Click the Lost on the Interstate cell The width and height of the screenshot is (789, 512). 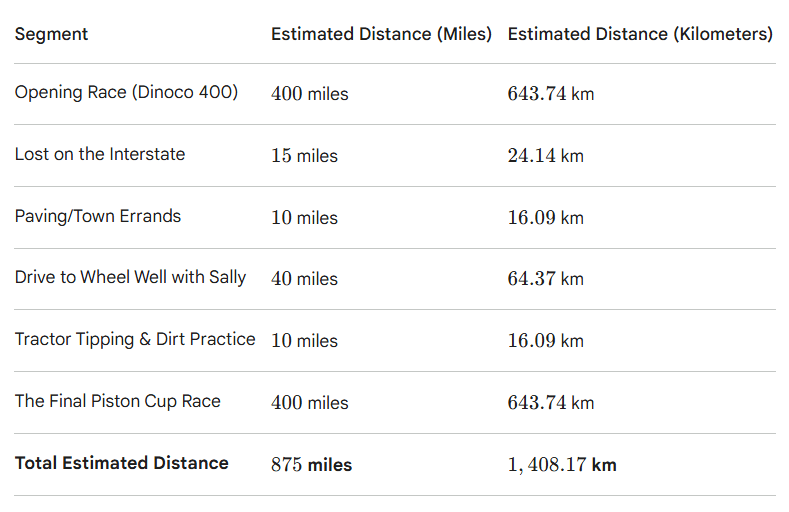point(100,154)
